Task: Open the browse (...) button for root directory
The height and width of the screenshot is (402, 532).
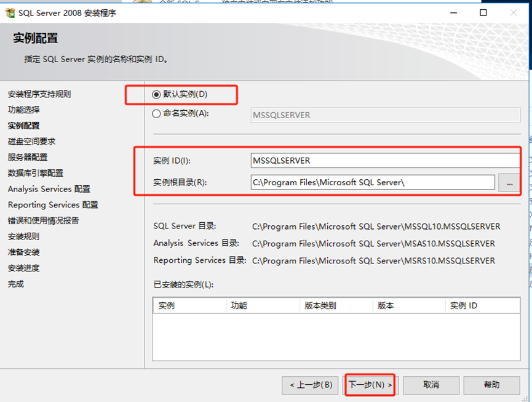Action: point(509,183)
